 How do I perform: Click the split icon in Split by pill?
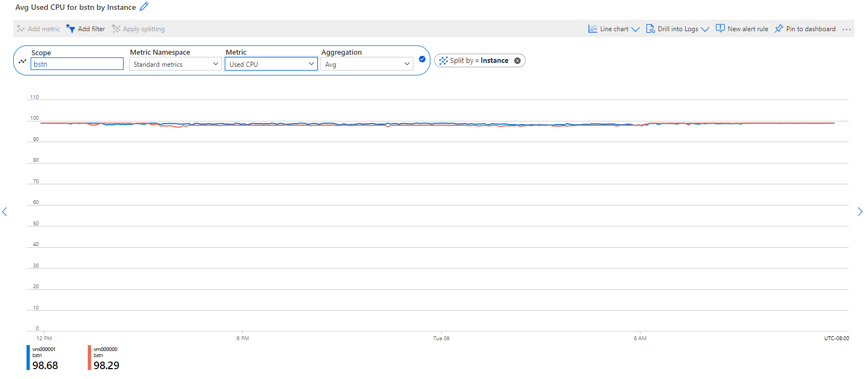click(444, 61)
